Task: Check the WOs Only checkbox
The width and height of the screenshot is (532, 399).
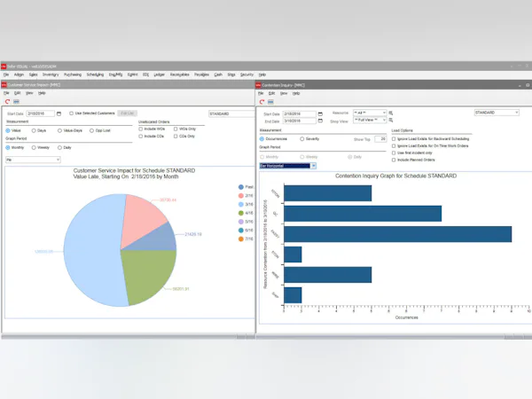Action: pyautogui.click(x=176, y=129)
